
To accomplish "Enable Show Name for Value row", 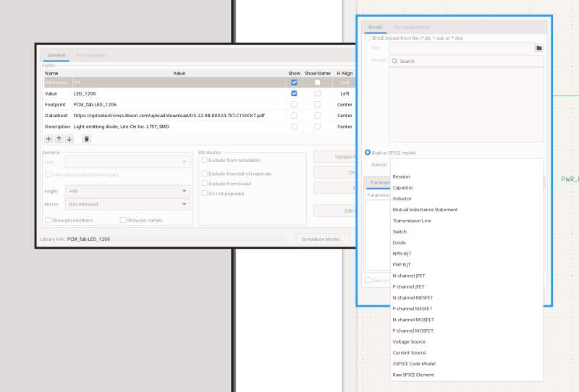I will (317, 93).
